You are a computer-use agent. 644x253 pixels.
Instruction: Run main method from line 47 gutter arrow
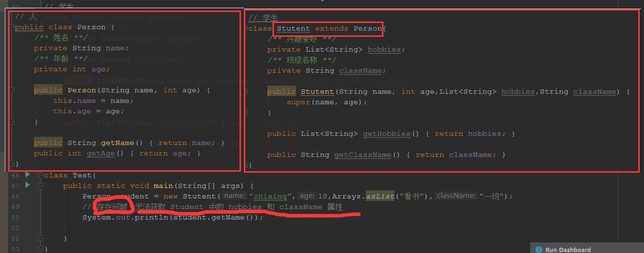pos(27,185)
